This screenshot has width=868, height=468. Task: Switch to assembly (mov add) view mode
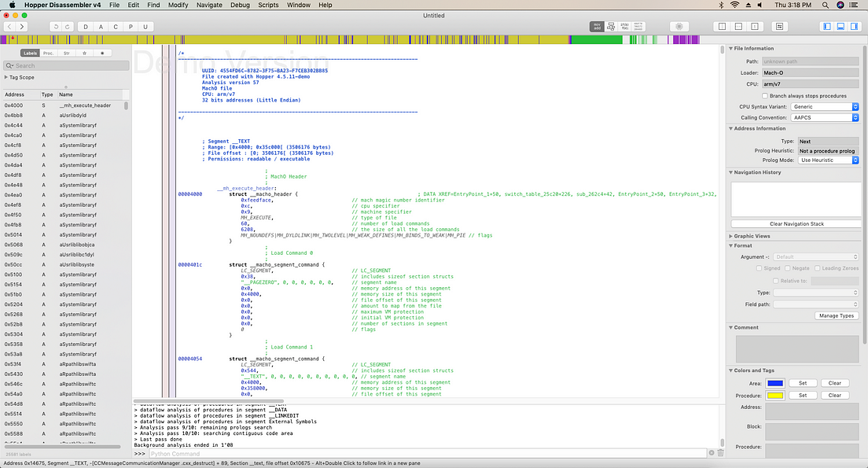click(x=597, y=27)
